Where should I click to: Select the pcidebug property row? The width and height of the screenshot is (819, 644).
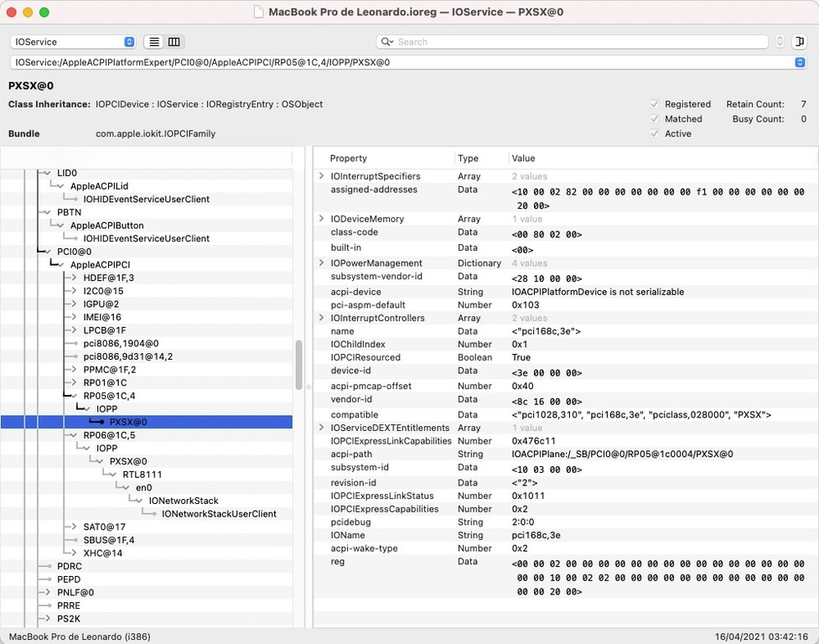coord(565,522)
